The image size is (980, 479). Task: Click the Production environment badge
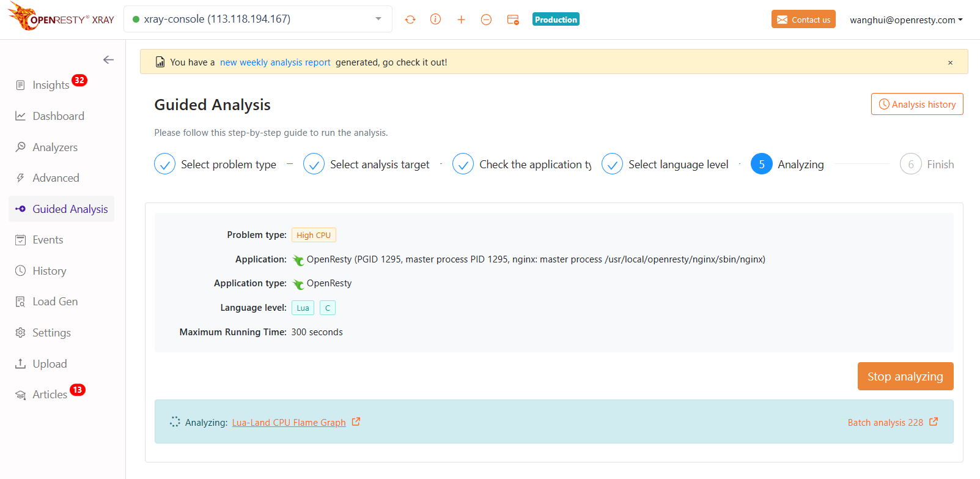[x=556, y=20]
